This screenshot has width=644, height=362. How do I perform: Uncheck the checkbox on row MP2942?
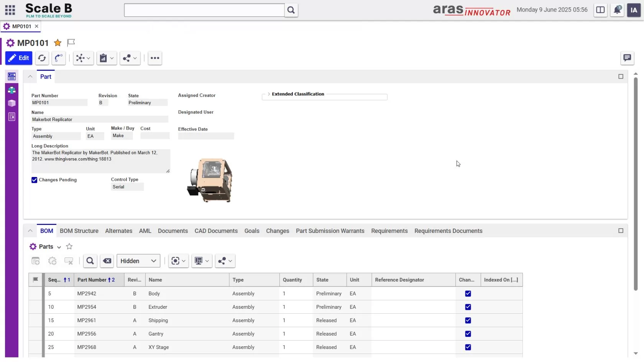468,293
